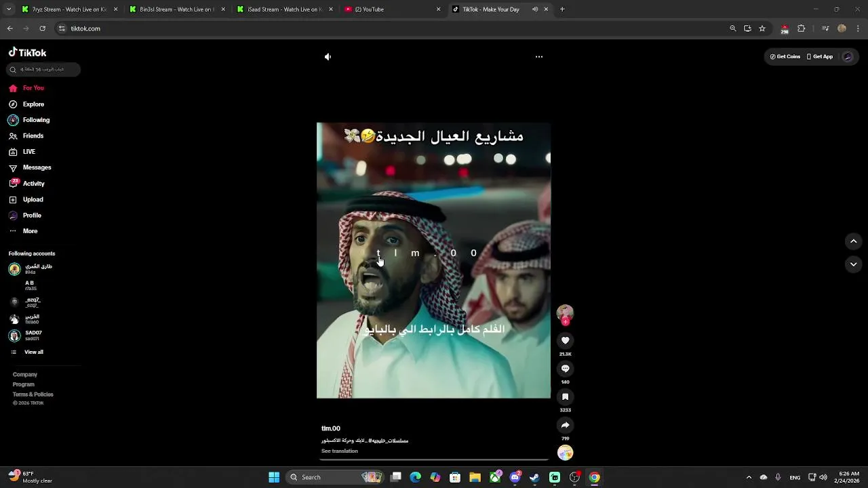Image resolution: width=868 pixels, height=488 pixels.
Task: Click the TikTok search field
Action: point(44,69)
